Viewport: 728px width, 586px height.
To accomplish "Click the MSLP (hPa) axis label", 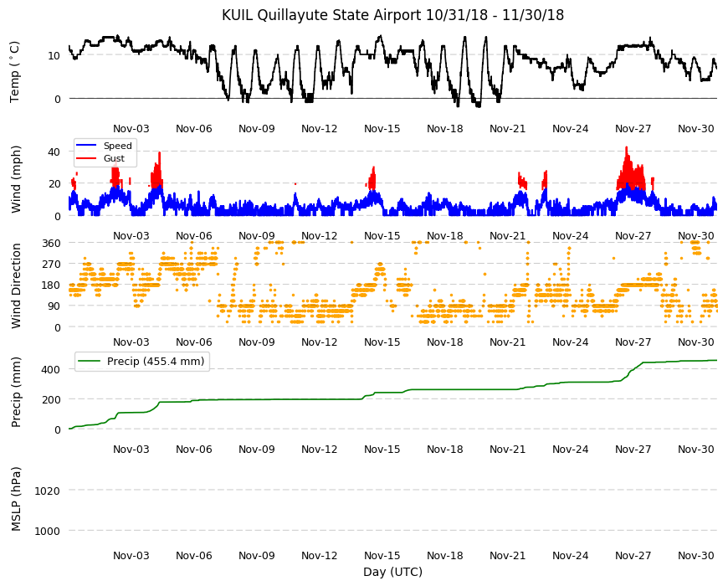I will 16,499.
